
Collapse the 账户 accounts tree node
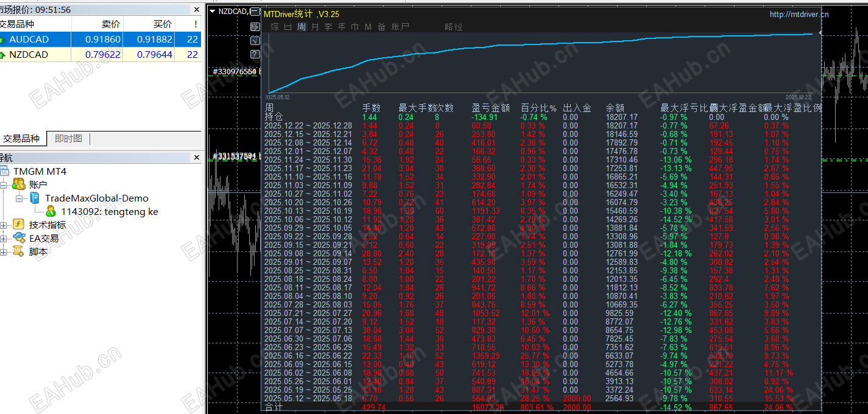tap(4, 184)
